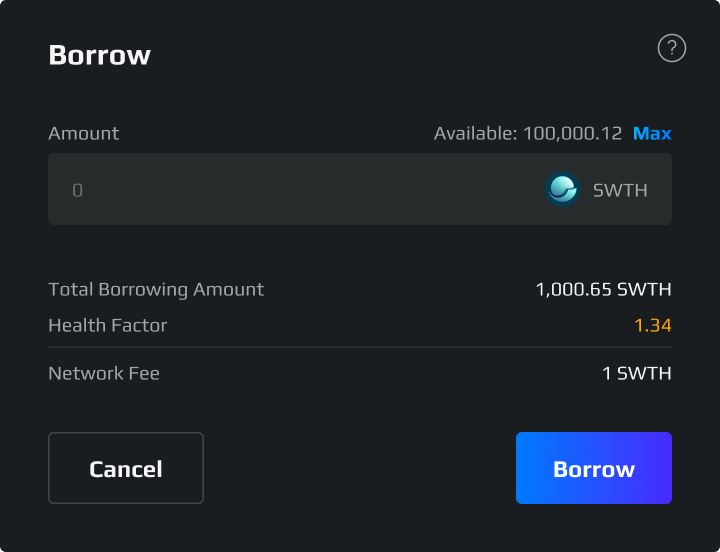This screenshot has width=720, height=552.
Task: Click the Available: 100,000.12 balance text
Action: 527,133
